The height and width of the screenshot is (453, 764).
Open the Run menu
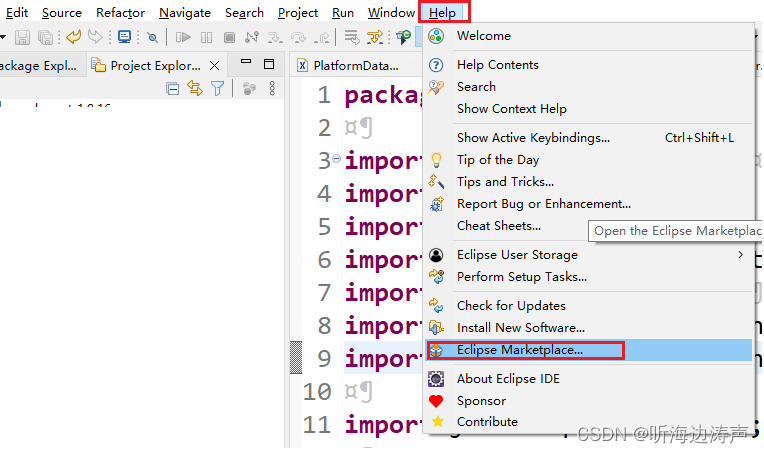point(343,13)
